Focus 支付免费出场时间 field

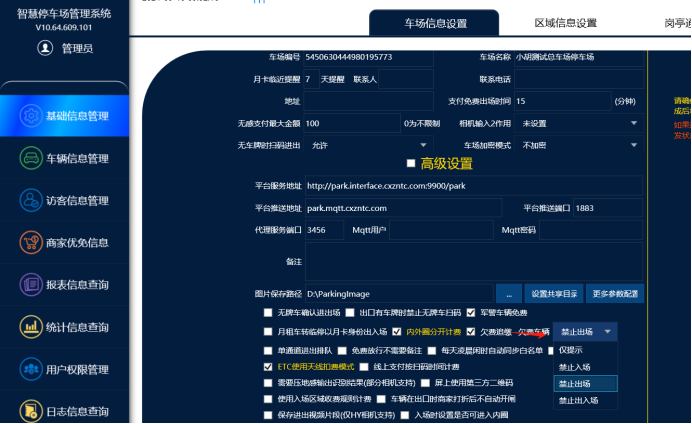[563, 101]
